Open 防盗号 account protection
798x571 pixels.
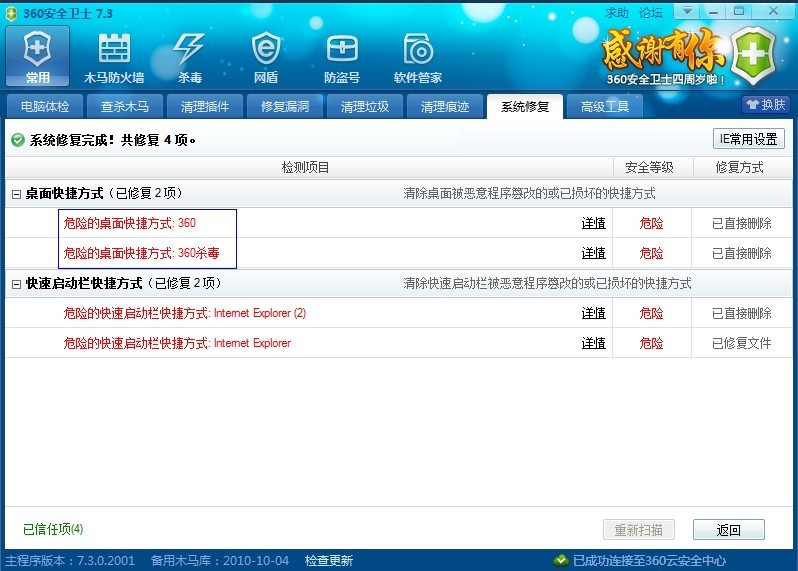tap(342, 58)
